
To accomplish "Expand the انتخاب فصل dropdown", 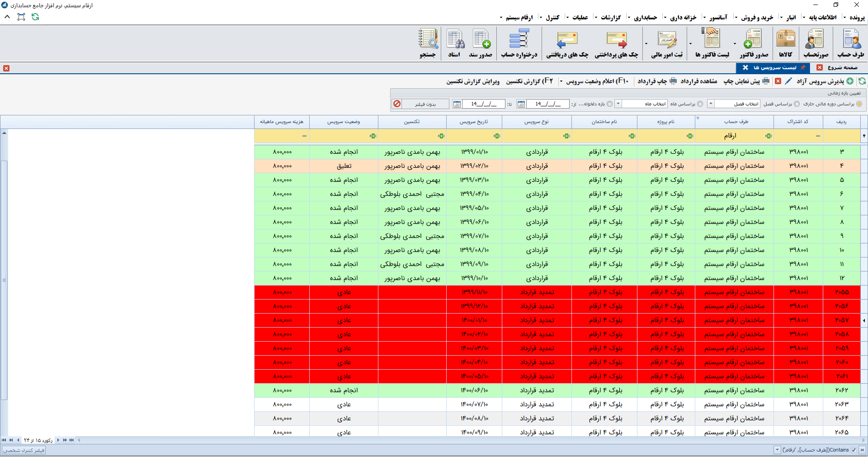I will pyautogui.click(x=711, y=104).
